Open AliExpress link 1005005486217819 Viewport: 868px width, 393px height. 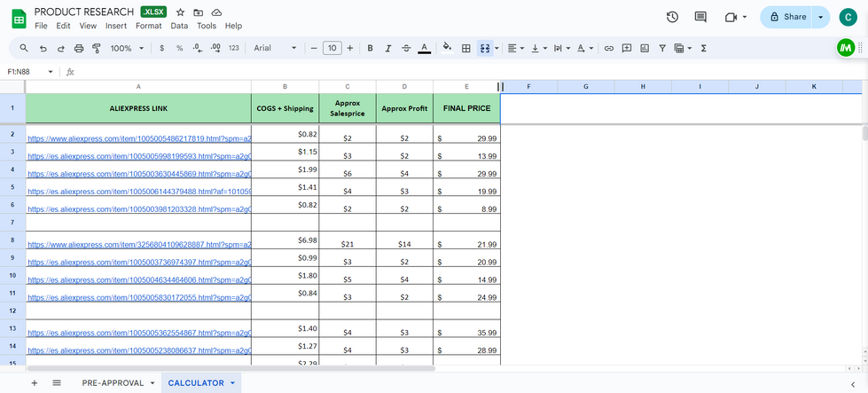point(139,138)
